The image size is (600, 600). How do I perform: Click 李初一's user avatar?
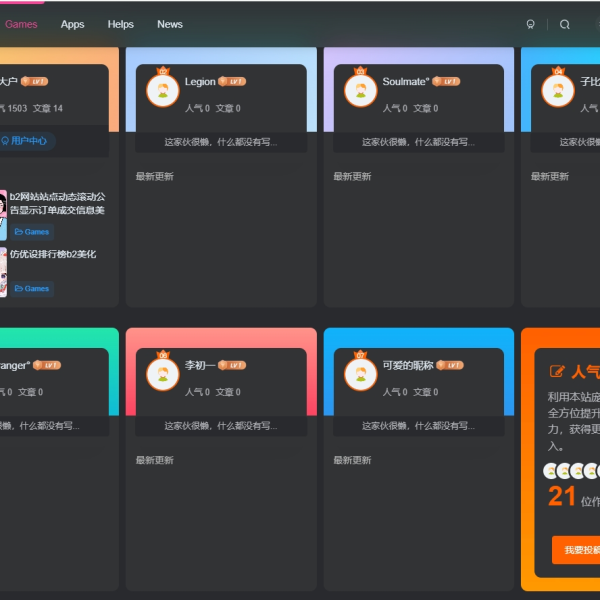tap(163, 373)
